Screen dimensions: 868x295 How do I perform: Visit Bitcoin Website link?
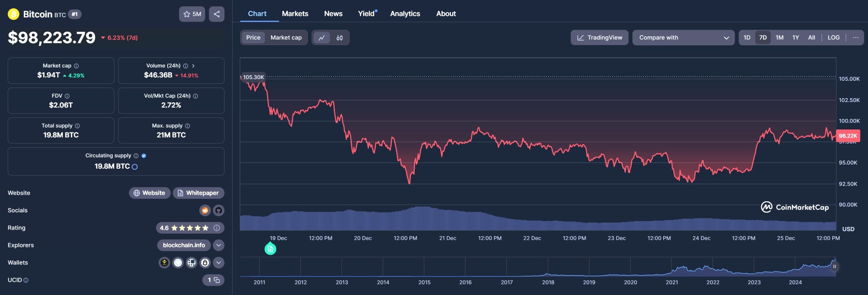[x=150, y=193]
